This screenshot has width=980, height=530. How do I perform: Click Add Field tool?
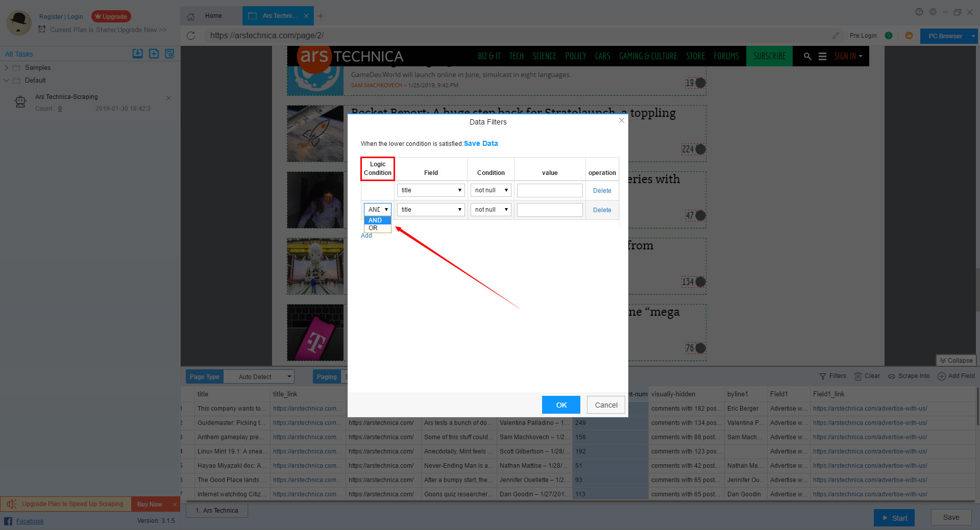(956, 376)
